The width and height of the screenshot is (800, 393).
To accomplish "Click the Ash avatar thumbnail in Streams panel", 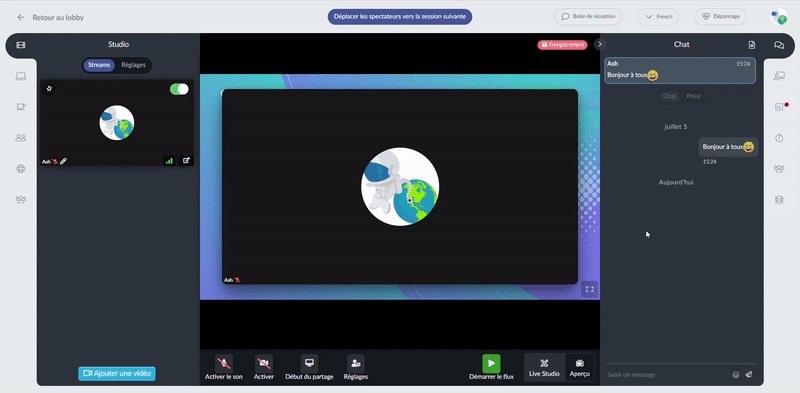I will click(117, 122).
